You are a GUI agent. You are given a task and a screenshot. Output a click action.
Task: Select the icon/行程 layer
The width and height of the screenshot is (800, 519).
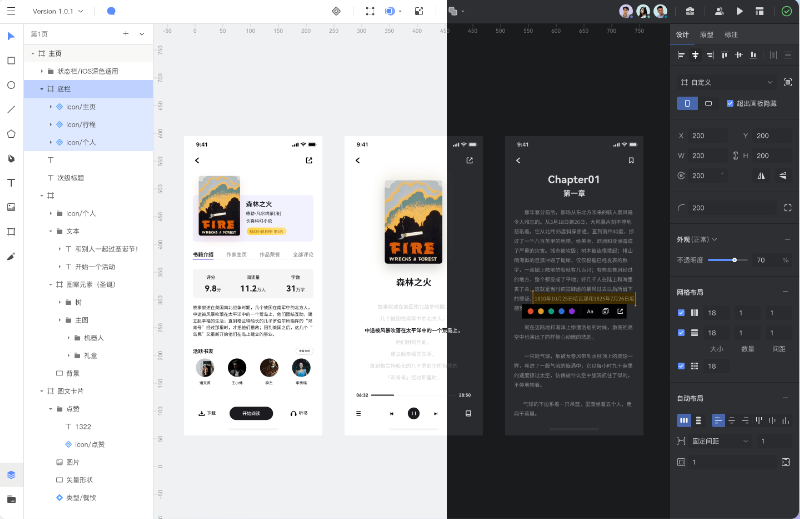[x=89, y=125]
